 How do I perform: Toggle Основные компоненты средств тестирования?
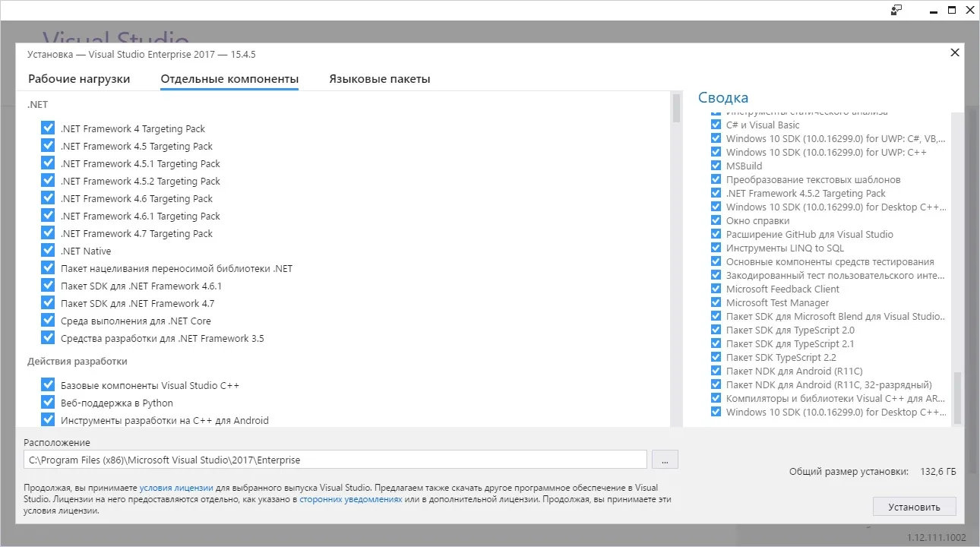point(716,261)
